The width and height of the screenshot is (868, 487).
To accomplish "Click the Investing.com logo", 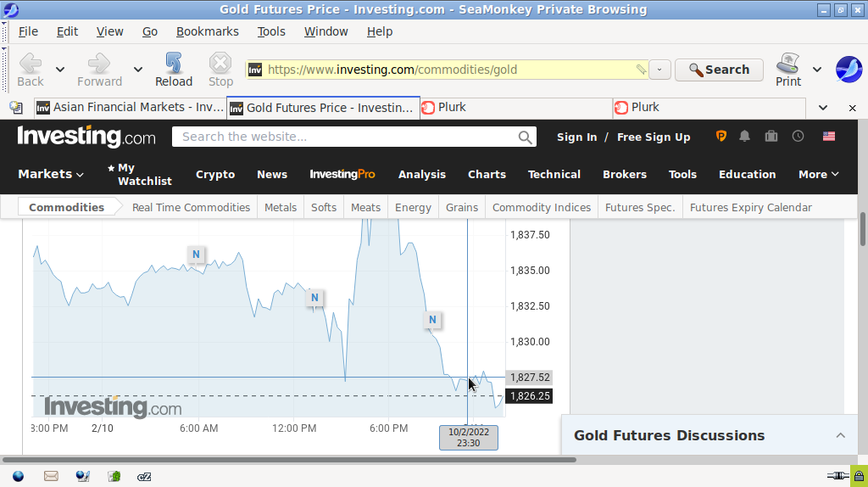I will [86, 137].
